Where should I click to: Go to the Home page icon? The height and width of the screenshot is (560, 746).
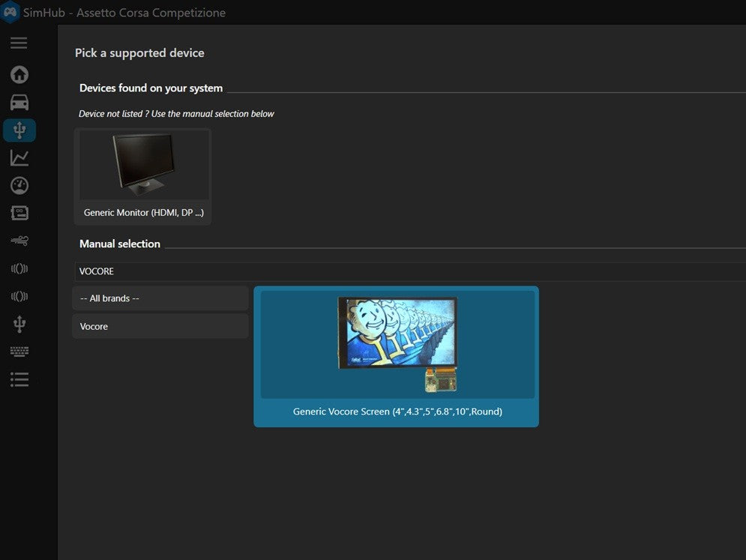[19, 75]
